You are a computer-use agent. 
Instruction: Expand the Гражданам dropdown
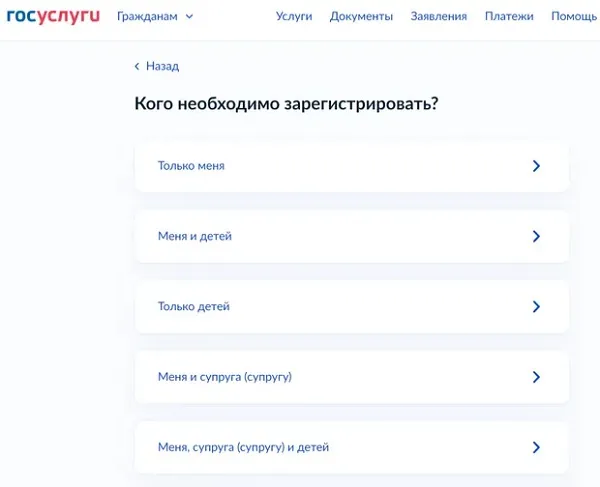coord(155,16)
